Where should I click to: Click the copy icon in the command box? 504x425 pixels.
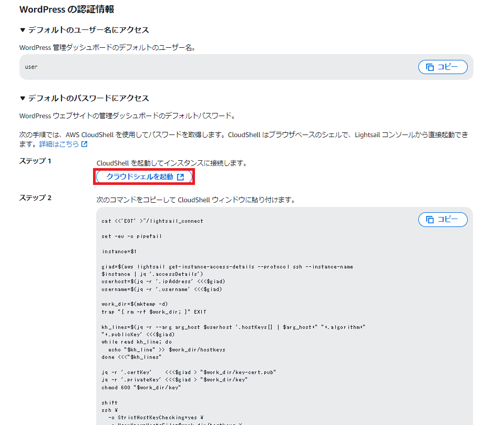430,220
